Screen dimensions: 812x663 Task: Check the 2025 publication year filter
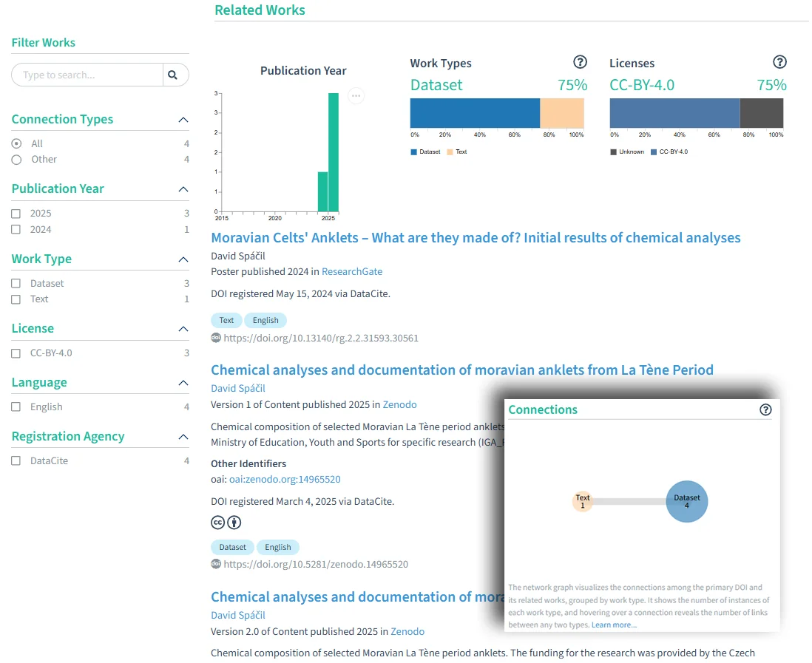(16, 214)
